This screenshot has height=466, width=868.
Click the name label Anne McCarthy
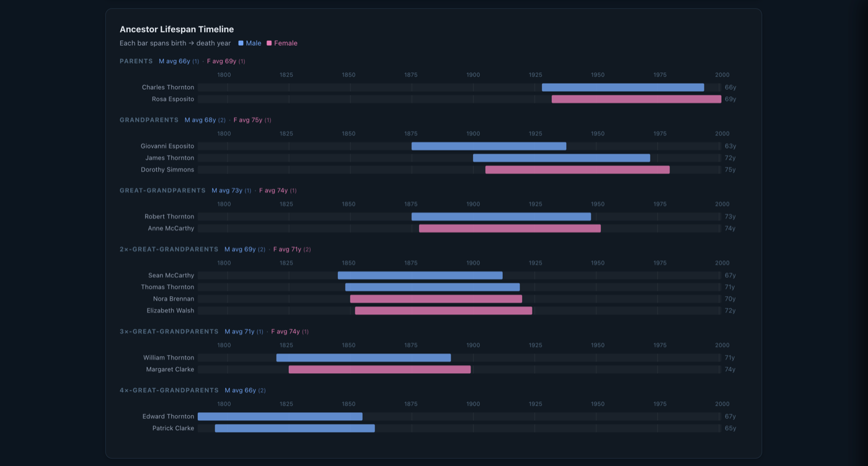171,229
